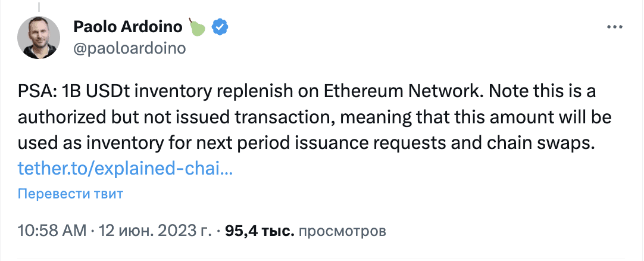Screen dimensions: 644x261
Task: Click the просмотров views label
Action: click(x=342, y=231)
